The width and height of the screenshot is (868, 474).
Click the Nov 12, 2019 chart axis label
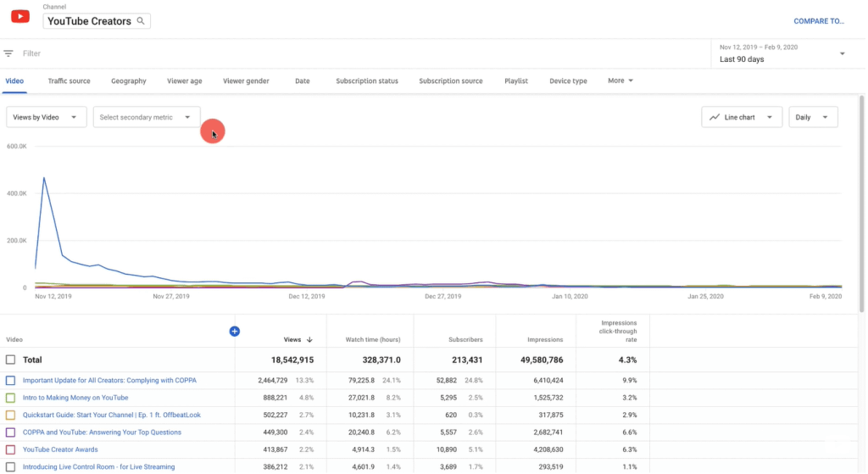(53, 297)
